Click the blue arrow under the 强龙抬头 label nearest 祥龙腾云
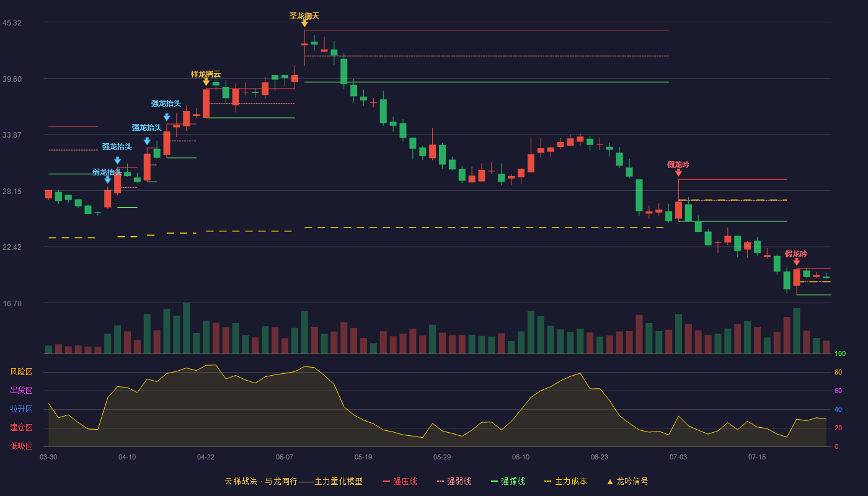 pos(167,117)
